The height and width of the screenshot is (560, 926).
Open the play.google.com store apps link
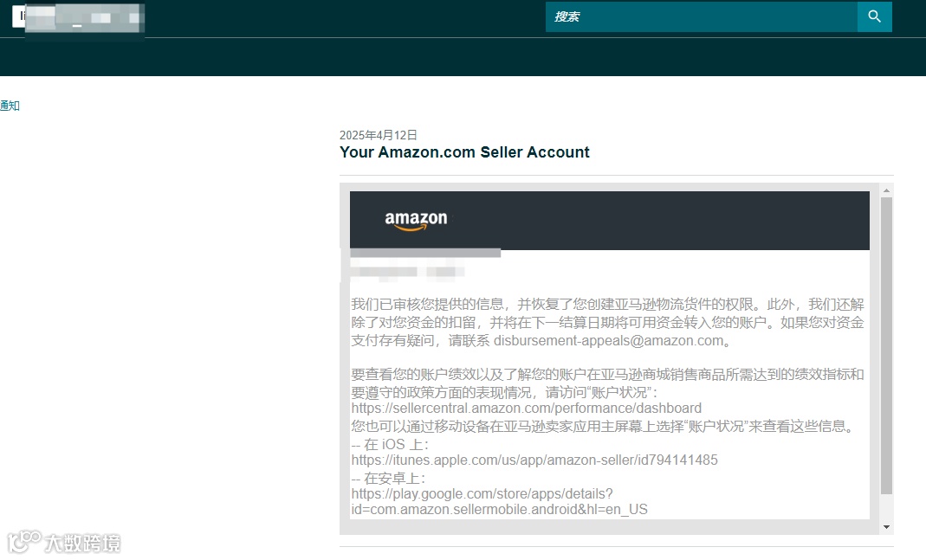pos(500,502)
